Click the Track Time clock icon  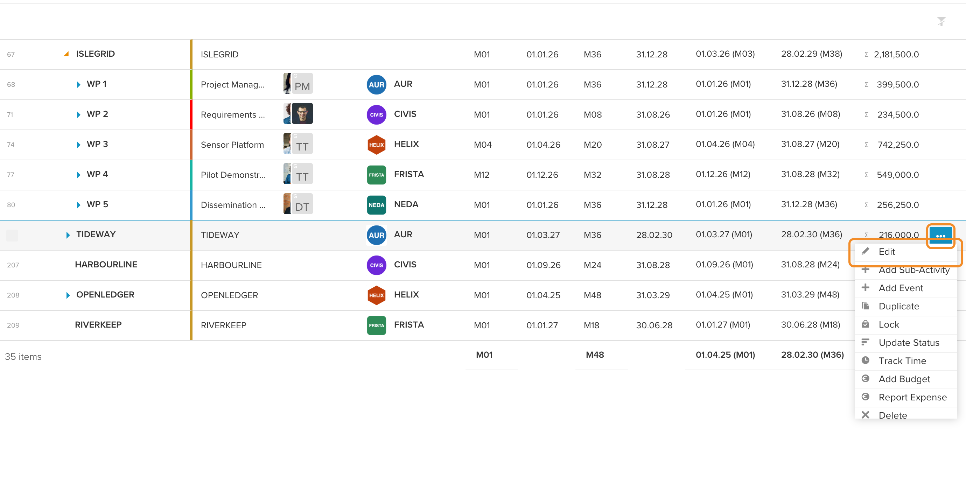coord(865,360)
